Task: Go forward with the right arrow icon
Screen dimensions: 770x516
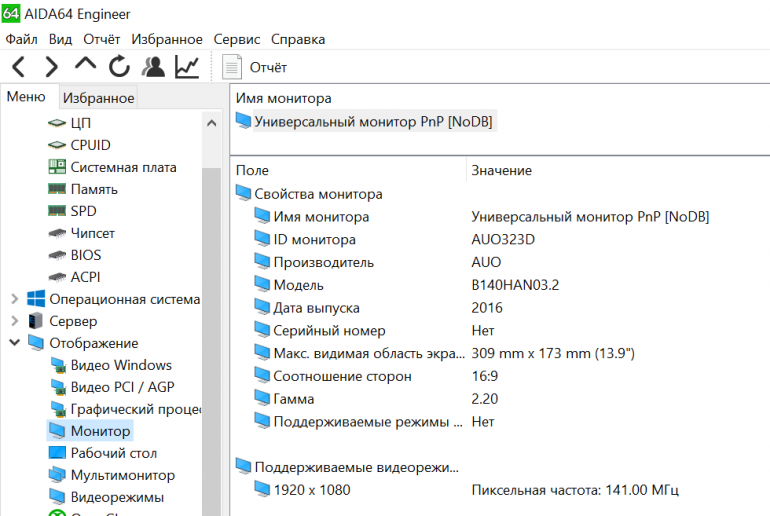Action: tap(52, 67)
